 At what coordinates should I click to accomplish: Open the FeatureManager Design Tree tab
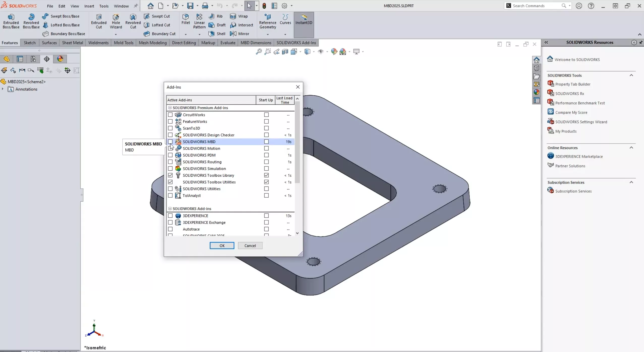(x=7, y=59)
